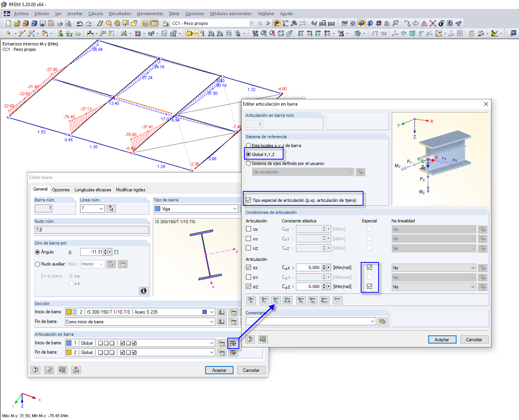Viewport: 519px width, 420px height.
Task: Apply the Py+Pz hinge preset
Action: tap(287, 300)
